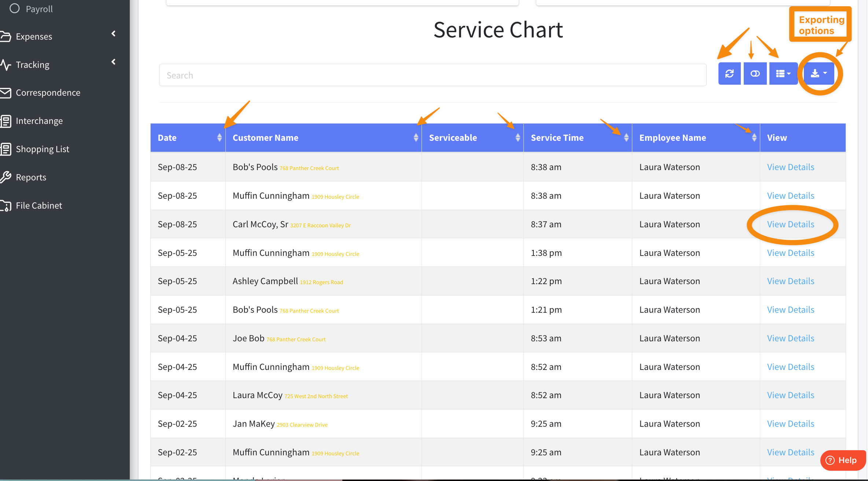
Task: Expand the Tracking sidebar menu chevron
Action: pos(113,62)
